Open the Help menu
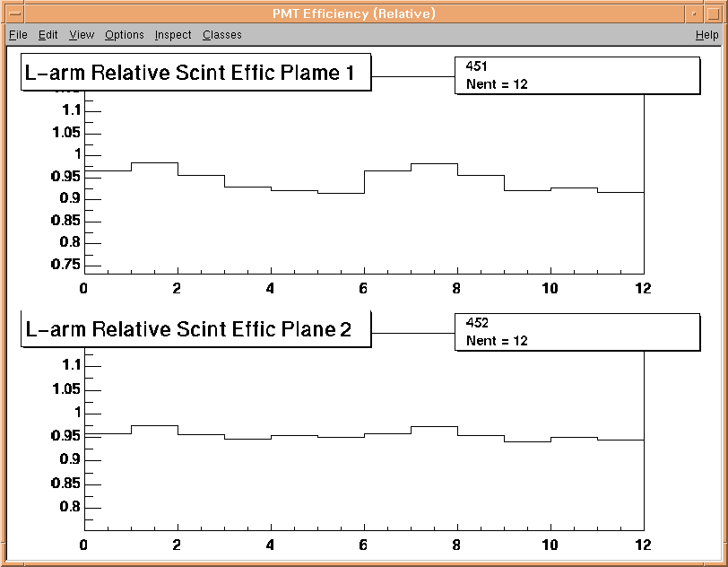 (x=707, y=35)
